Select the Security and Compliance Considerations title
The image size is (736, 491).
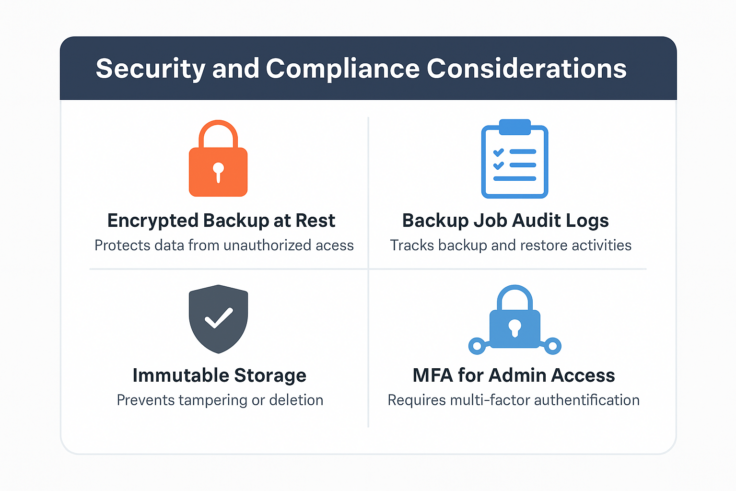point(361,69)
